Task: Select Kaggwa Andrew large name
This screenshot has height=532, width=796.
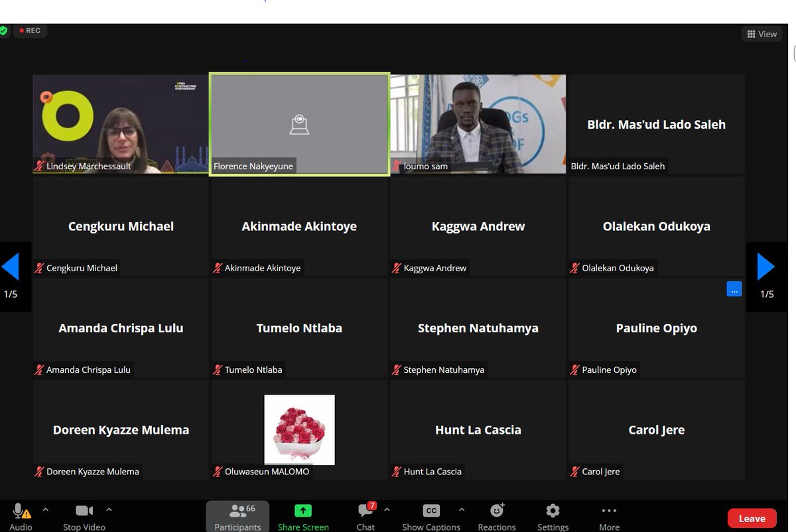Action: 478,226
